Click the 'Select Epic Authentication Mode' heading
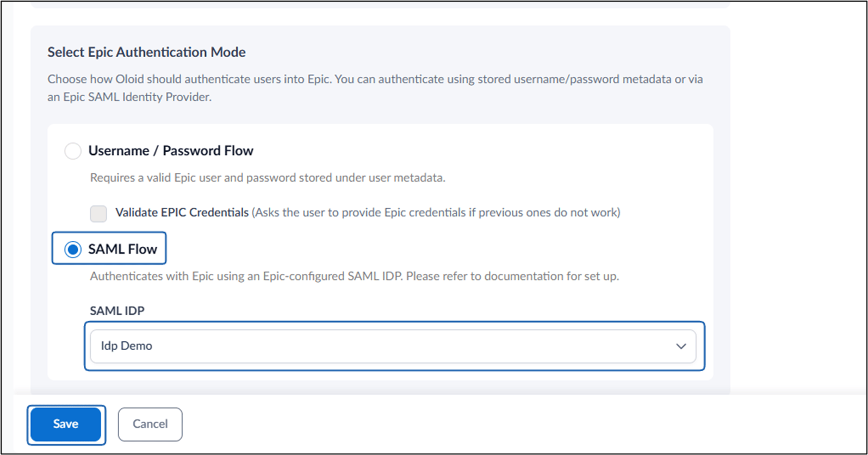 (x=146, y=52)
